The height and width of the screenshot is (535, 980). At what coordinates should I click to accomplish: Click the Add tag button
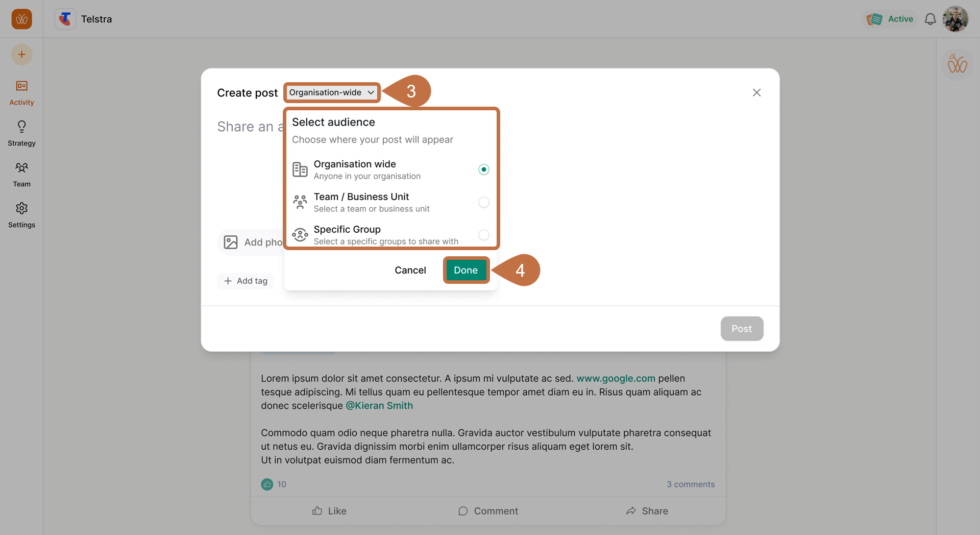tap(246, 281)
